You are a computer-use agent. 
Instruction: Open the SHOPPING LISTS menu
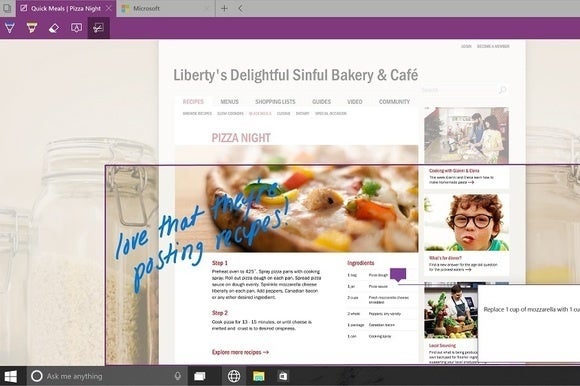pyautogui.click(x=275, y=102)
